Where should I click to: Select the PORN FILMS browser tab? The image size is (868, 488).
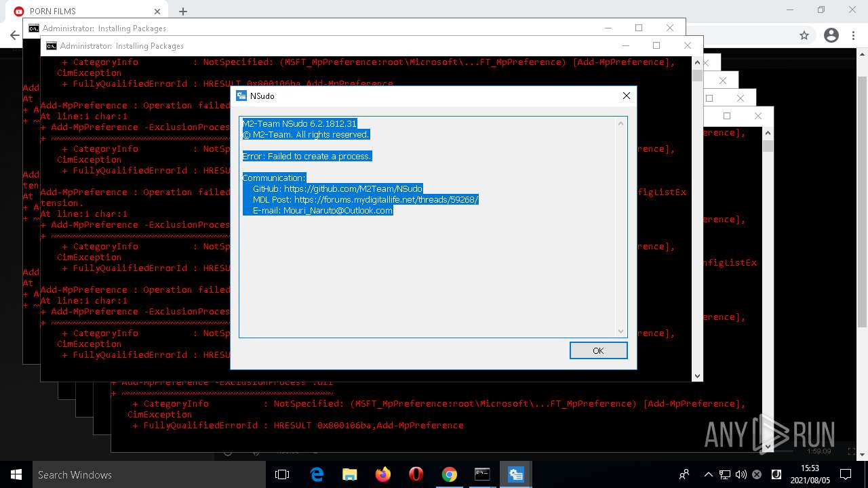(87, 12)
